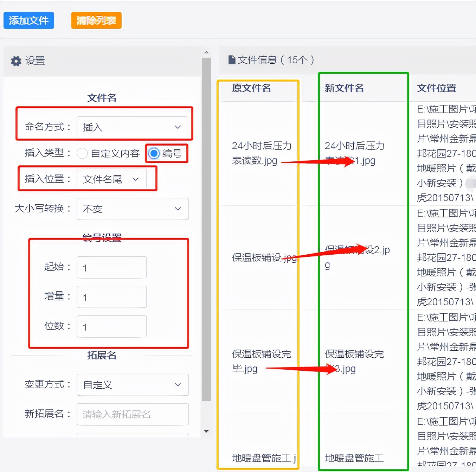
Task: Click the 原文件名 column header
Action: 251,88
